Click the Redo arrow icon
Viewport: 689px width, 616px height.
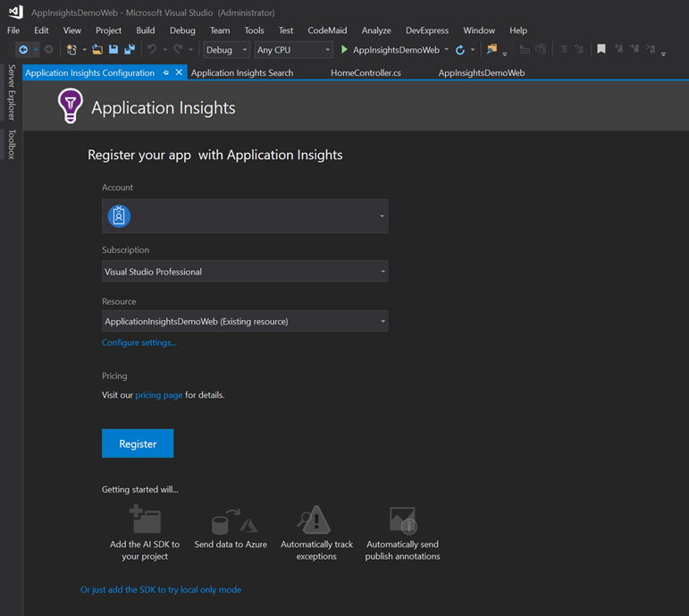coord(178,49)
